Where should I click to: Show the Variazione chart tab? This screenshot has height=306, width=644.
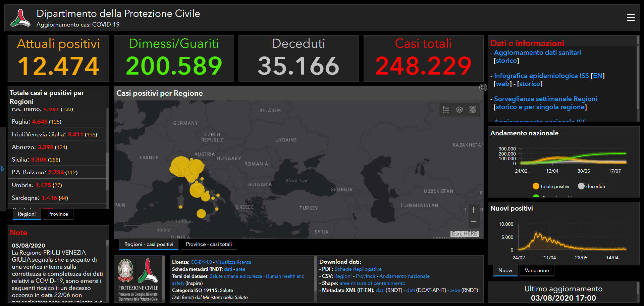point(537,270)
